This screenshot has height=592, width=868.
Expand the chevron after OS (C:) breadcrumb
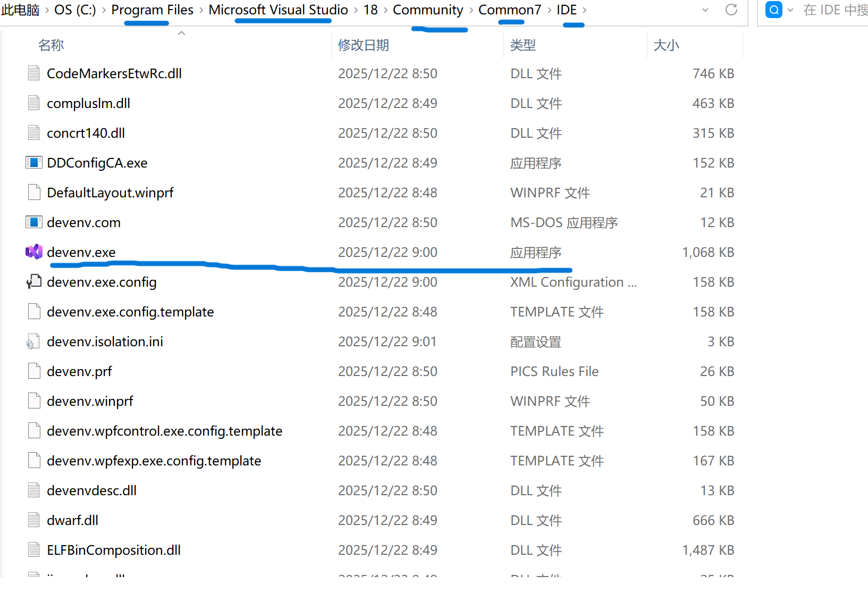coord(104,10)
